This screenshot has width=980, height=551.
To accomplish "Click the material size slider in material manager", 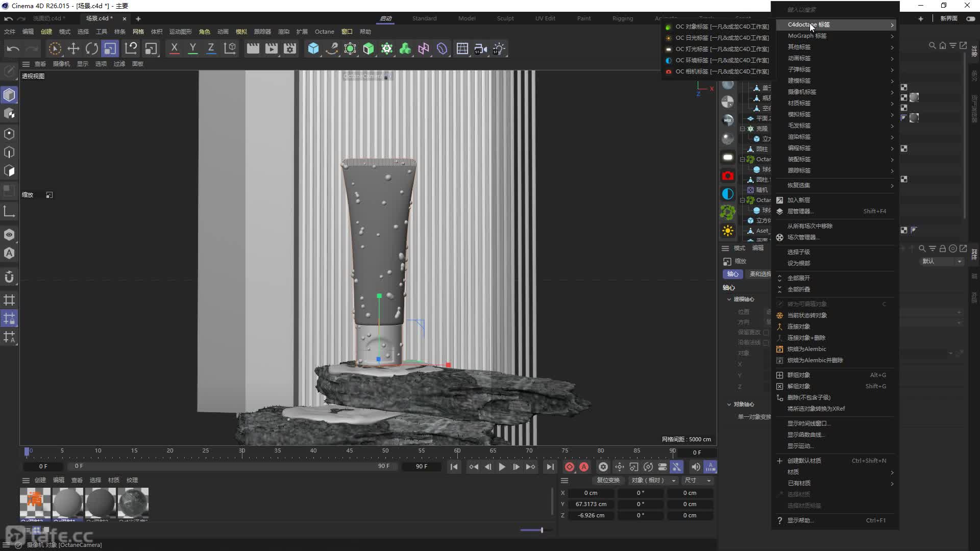I will (535, 530).
